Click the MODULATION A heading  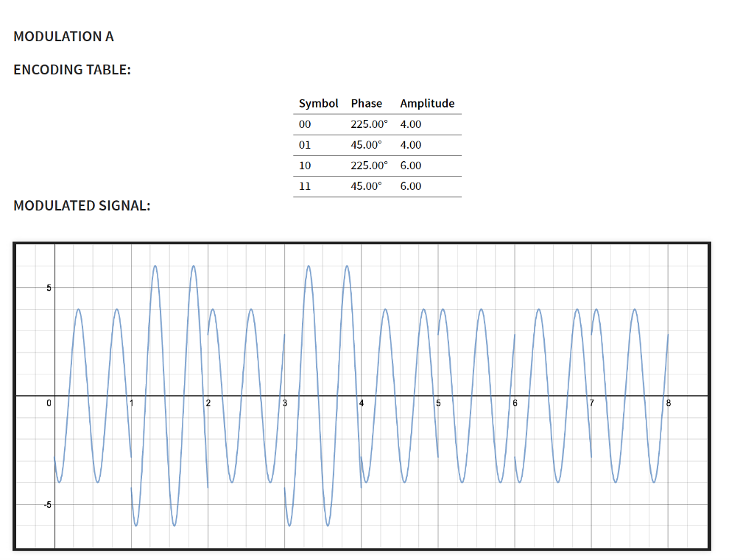pyautogui.click(x=63, y=37)
